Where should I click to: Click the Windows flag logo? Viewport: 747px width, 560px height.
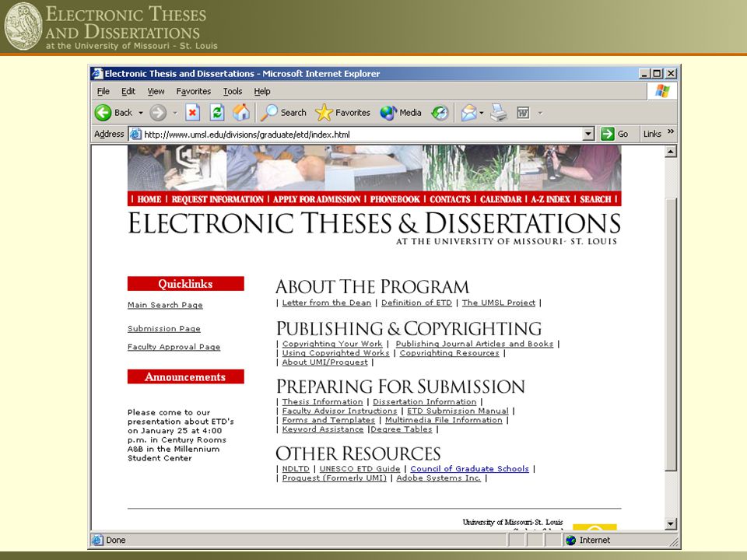coord(662,91)
